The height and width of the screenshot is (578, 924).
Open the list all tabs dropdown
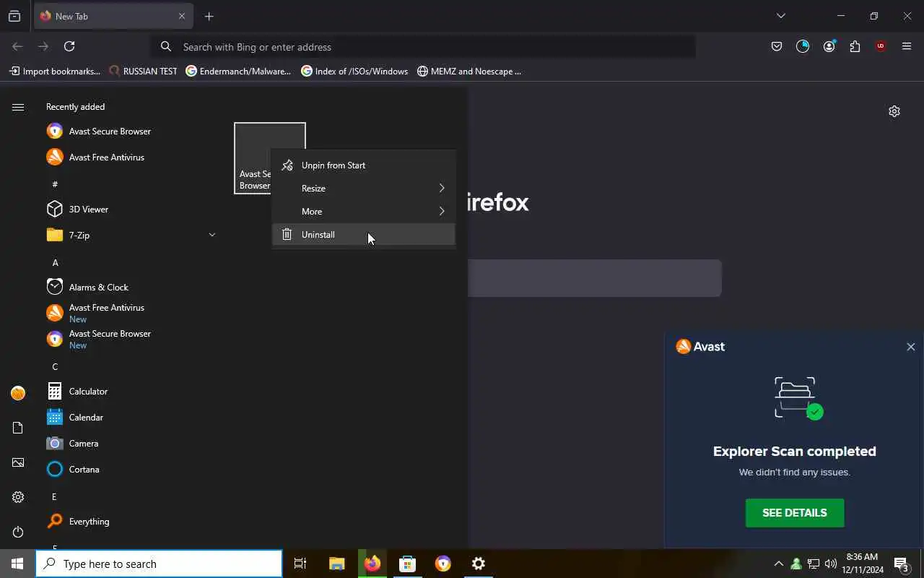[780, 16]
